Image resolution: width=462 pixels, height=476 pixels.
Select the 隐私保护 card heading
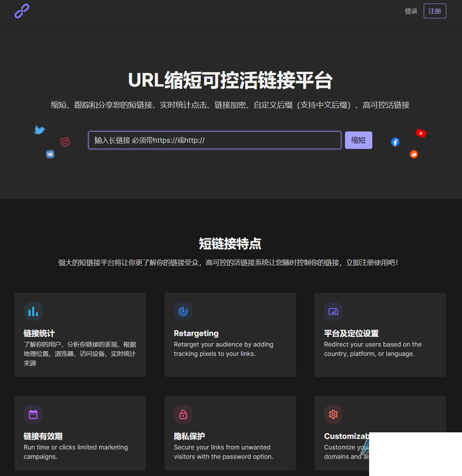[x=189, y=436]
